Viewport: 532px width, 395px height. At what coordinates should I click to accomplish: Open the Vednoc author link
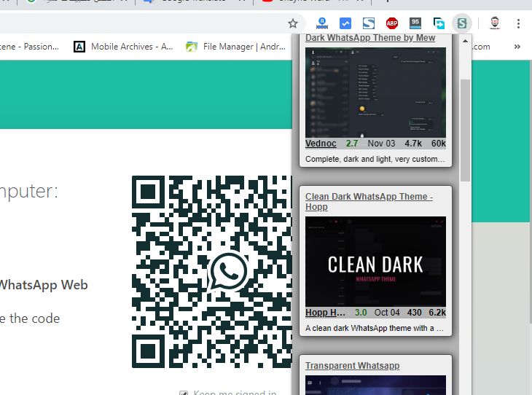[x=321, y=144]
